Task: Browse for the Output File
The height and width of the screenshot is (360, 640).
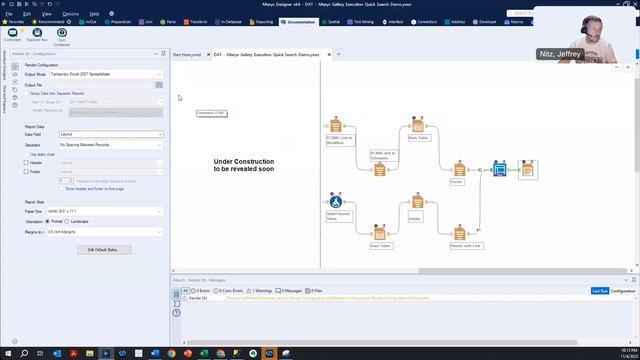Action: [x=159, y=85]
